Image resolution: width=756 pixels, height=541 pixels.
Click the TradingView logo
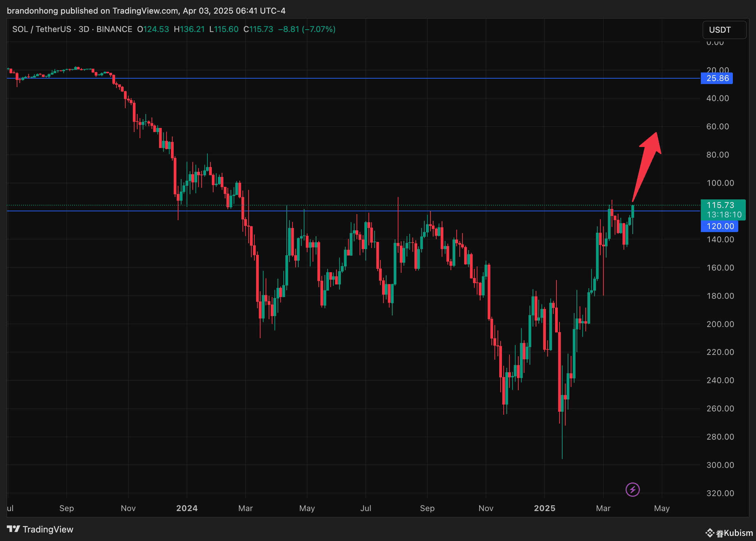point(40,529)
